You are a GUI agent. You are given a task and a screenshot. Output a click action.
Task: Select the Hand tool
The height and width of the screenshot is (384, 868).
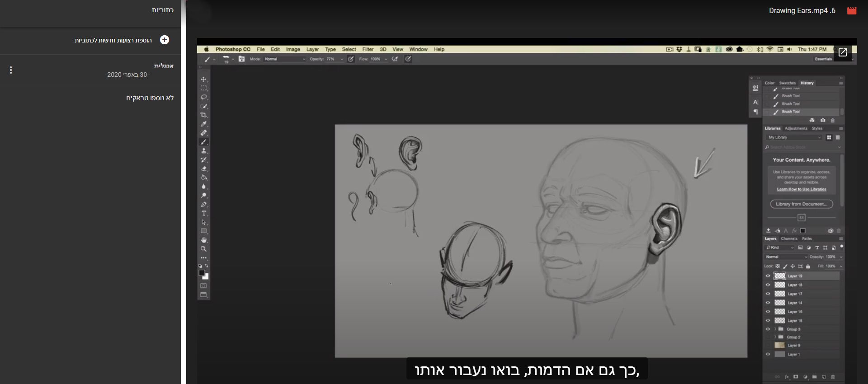click(x=203, y=240)
